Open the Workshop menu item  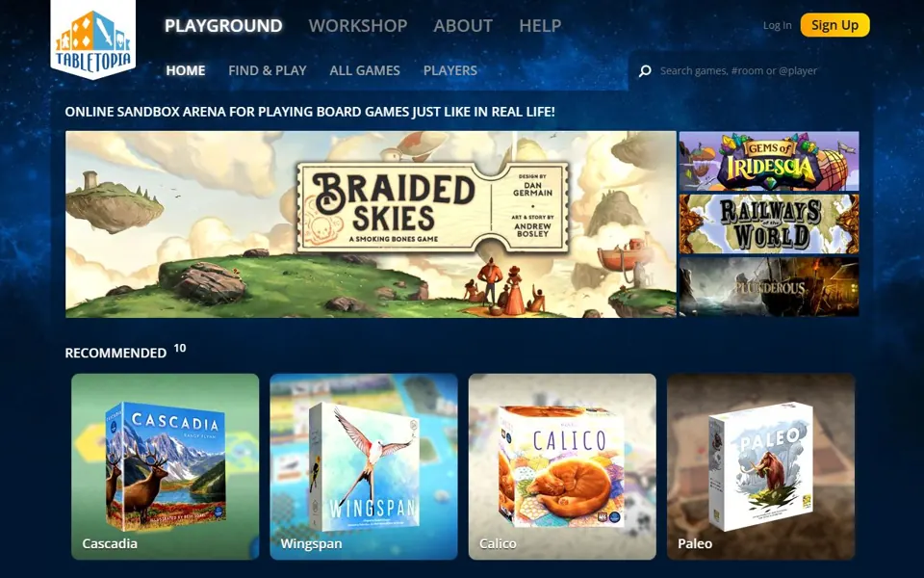(358, 26)
